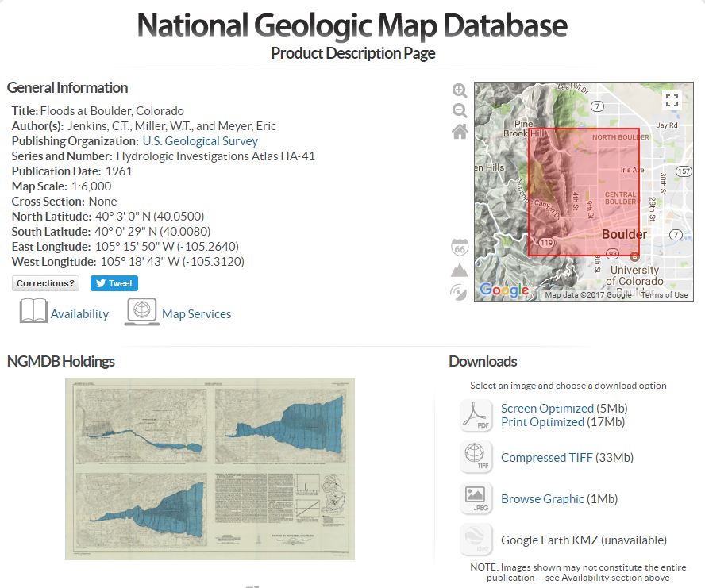Share this page with the Tweet button

coord(111,283)
